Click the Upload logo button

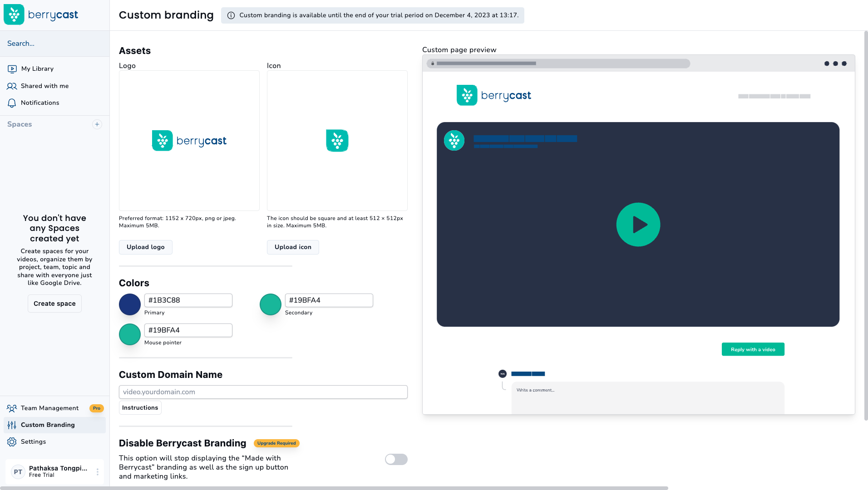145,247
